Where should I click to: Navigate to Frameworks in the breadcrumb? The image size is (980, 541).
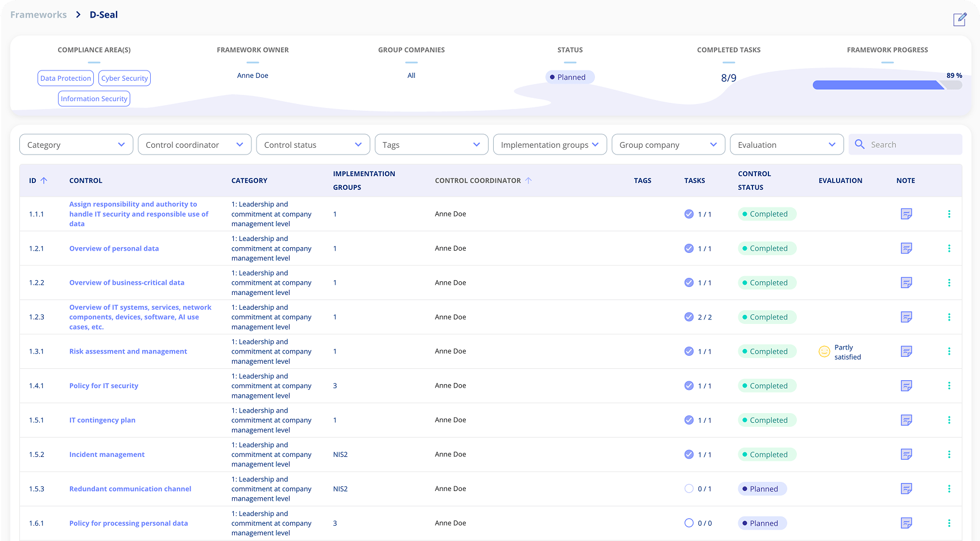(38, 14)
